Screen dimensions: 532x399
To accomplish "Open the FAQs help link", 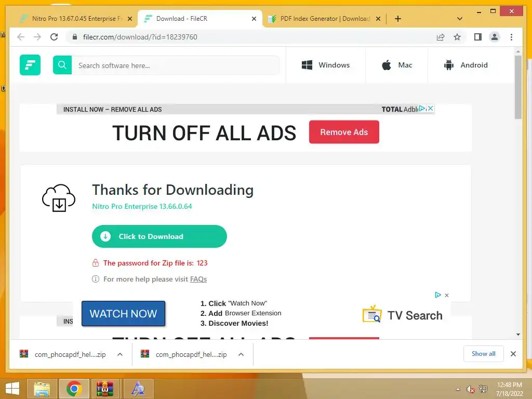I will 198,279.
